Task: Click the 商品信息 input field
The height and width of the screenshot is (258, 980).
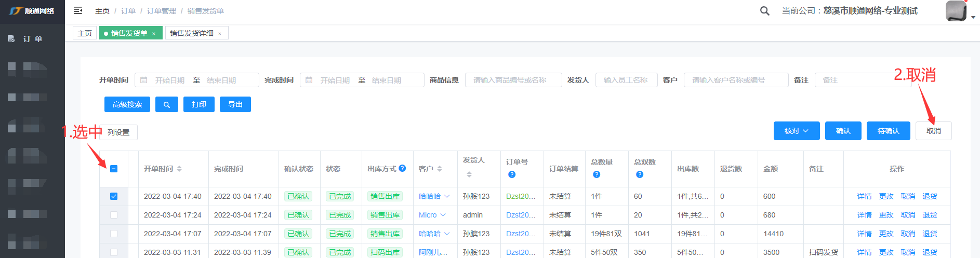Action: [513, 80]
